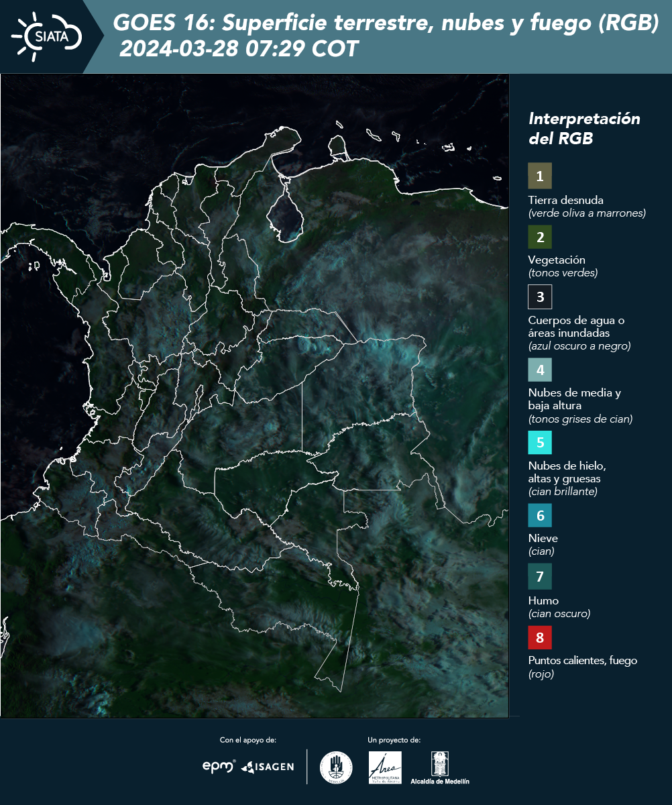Click the 'Humo' label
Viewport: 672px width, 805px height.
pos(543,600)
